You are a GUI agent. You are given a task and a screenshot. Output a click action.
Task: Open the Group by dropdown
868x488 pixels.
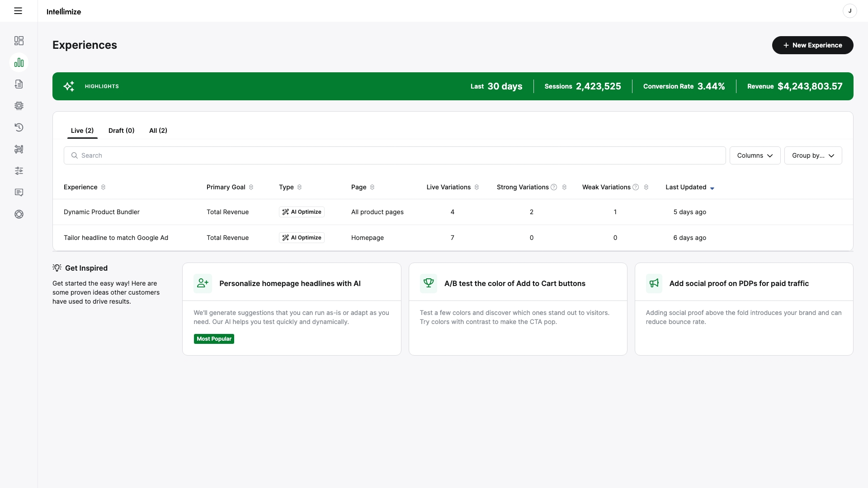(x=813, y=155)
